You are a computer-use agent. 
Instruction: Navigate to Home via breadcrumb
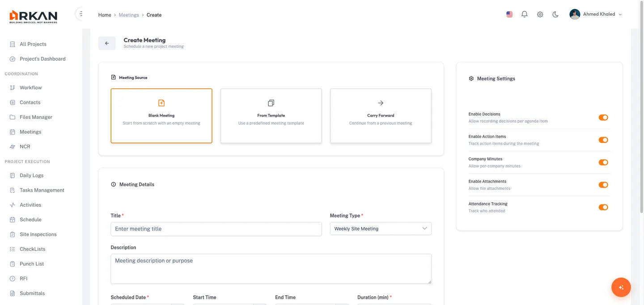coord(104,15)
